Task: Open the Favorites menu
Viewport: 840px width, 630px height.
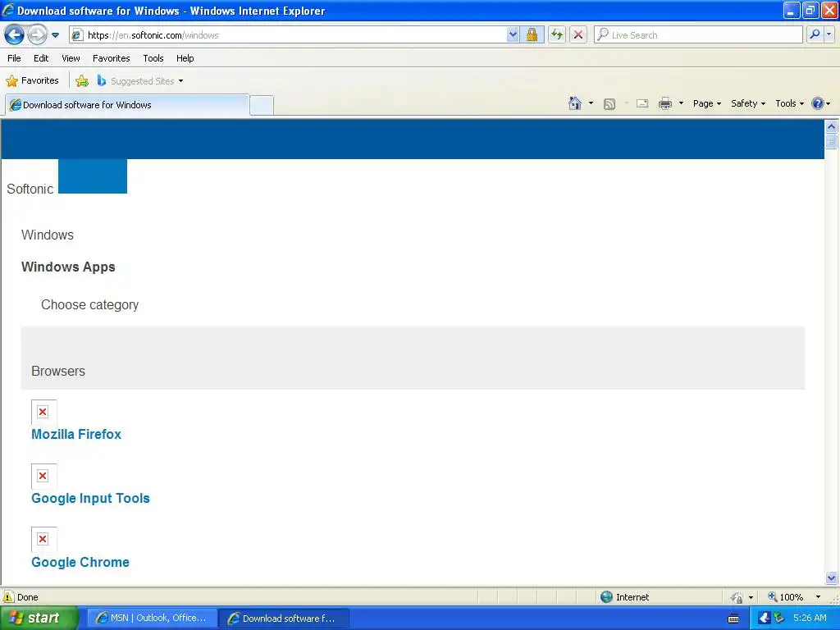Action: (x=112, y=58)
